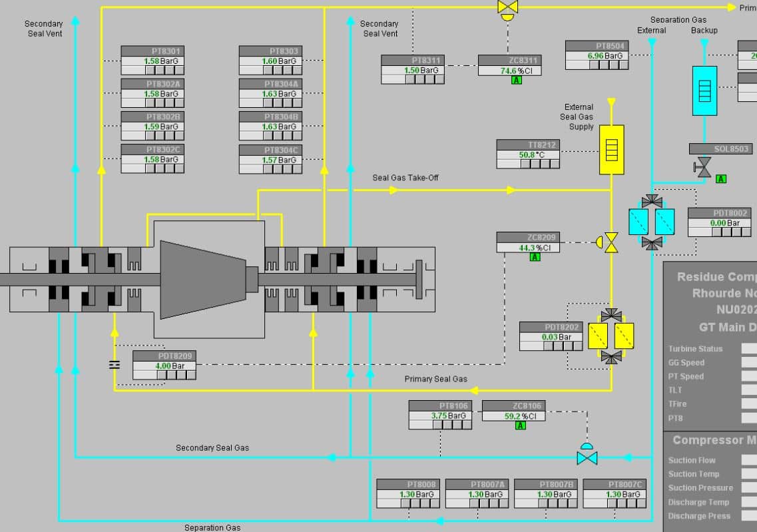
Task: Click the PT8504 6.96 BarG value field
Action: click(596, 56)
